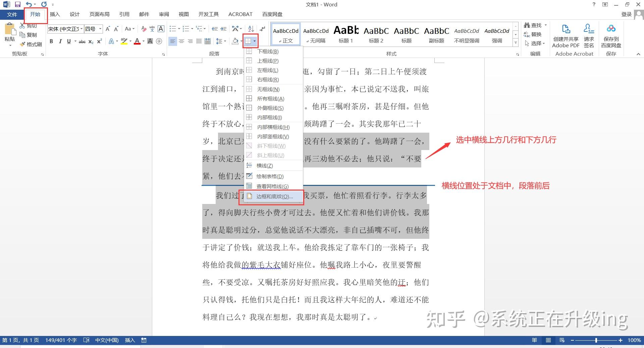Choose 所有框线(A) from borders menu
The height and width of the screenshot is (348, 644).
pos(273,98)
